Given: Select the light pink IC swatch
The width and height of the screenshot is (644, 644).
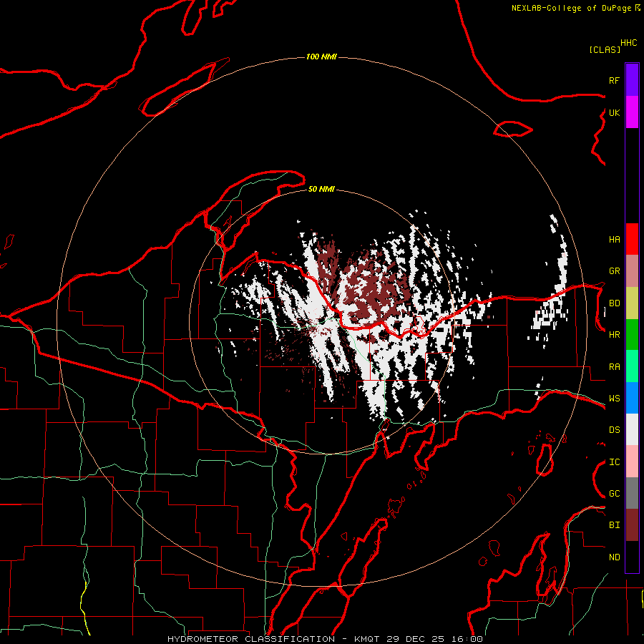Looking at the screenshot, I should (x=632, y=462).
